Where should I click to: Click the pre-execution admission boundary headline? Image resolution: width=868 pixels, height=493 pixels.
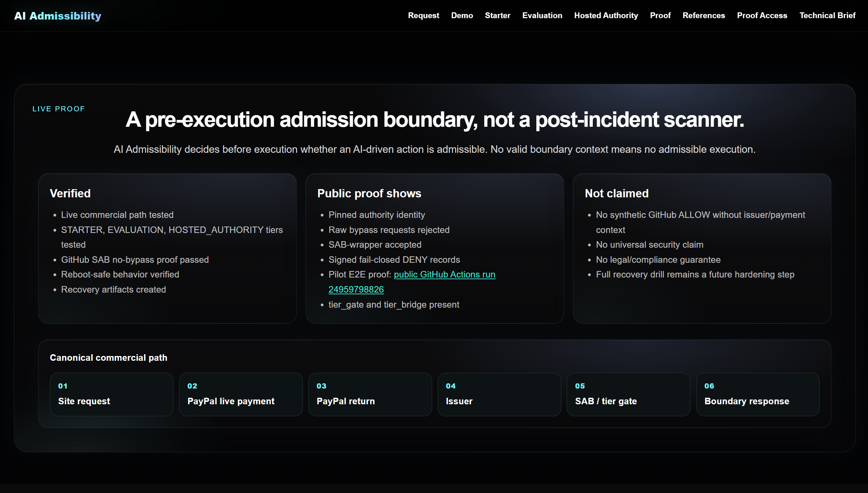(x=435, y=120)
